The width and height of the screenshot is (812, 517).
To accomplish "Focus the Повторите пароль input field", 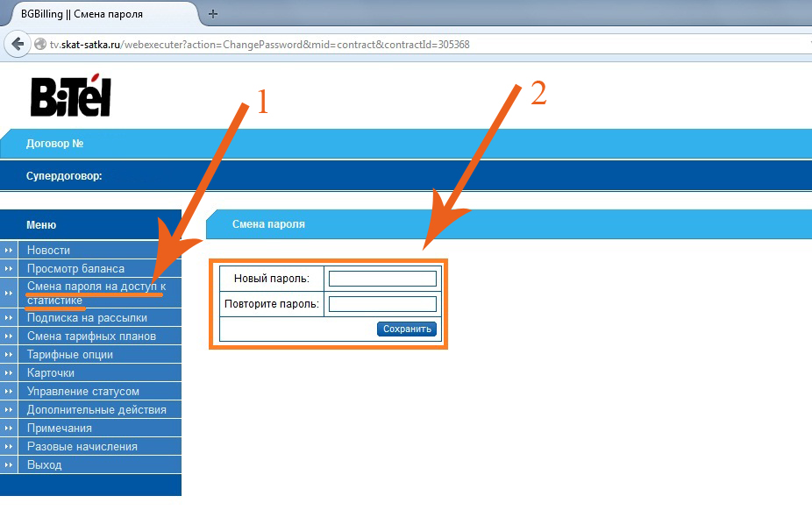I will (382, 304).
